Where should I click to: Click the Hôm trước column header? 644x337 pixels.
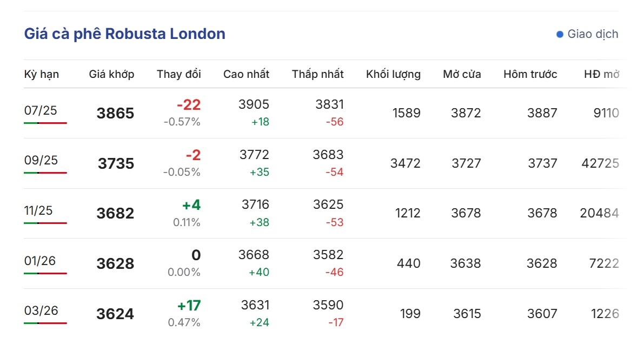(x=530, y=75)
